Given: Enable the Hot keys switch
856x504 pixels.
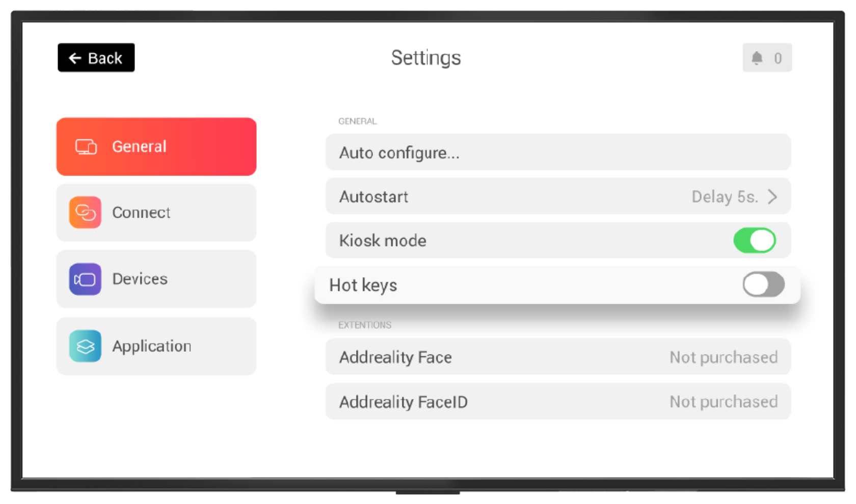Looking at the screenshot, I should coord(763,284).
